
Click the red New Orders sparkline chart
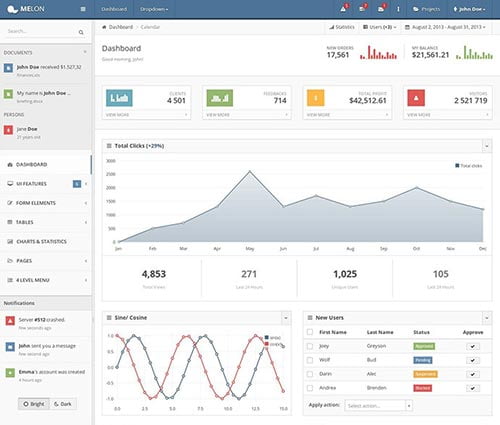[379, 52]
